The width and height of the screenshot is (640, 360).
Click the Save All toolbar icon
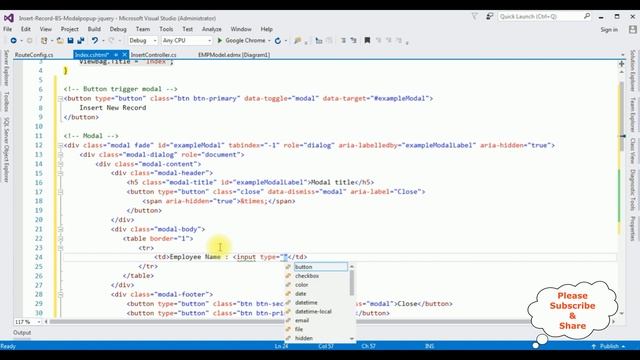(81, 40)
